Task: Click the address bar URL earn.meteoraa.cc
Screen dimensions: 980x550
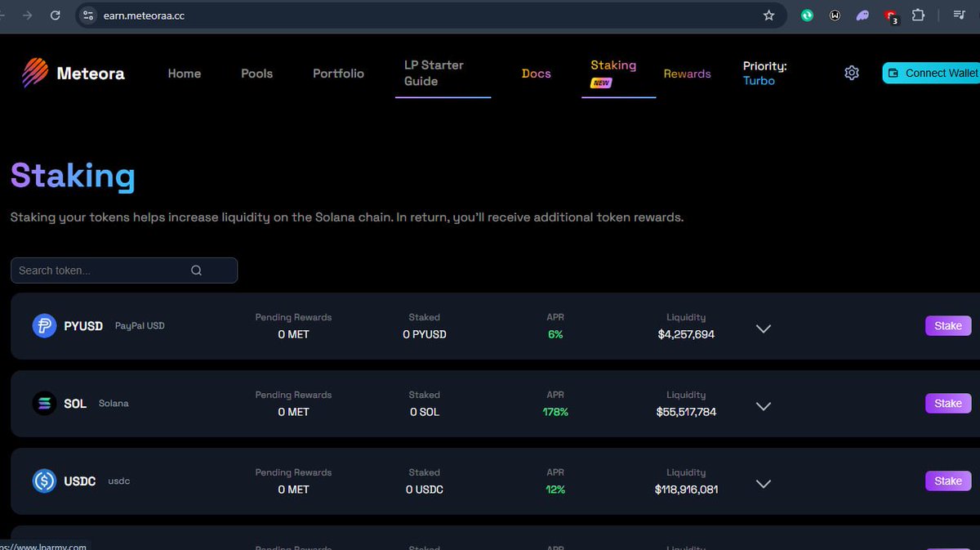Action: (144, 15)
